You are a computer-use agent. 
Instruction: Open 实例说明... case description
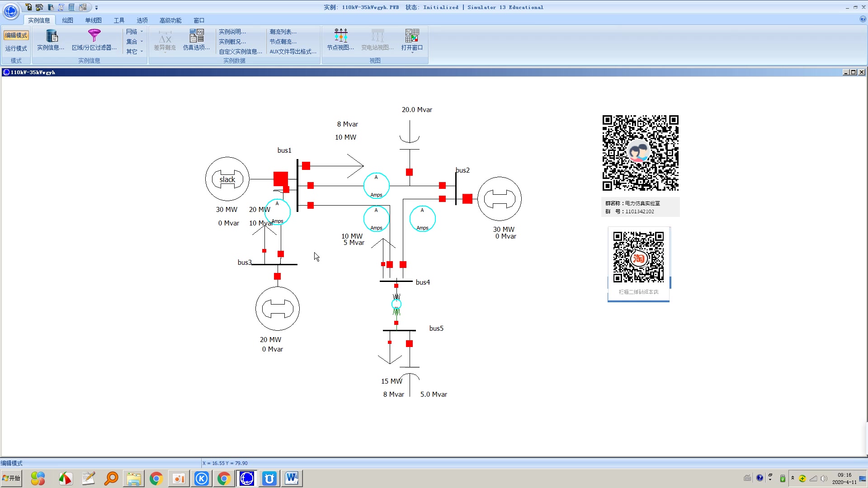coord(232,32)
